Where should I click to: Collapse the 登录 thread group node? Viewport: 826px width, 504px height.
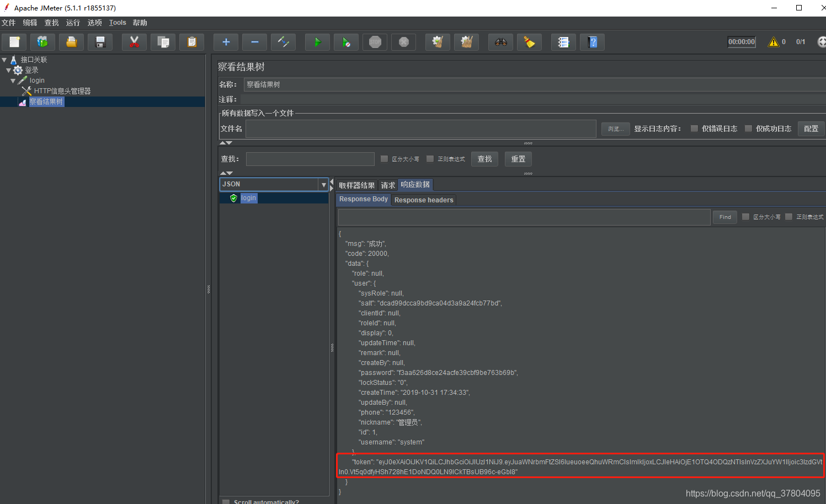[8, 70]
